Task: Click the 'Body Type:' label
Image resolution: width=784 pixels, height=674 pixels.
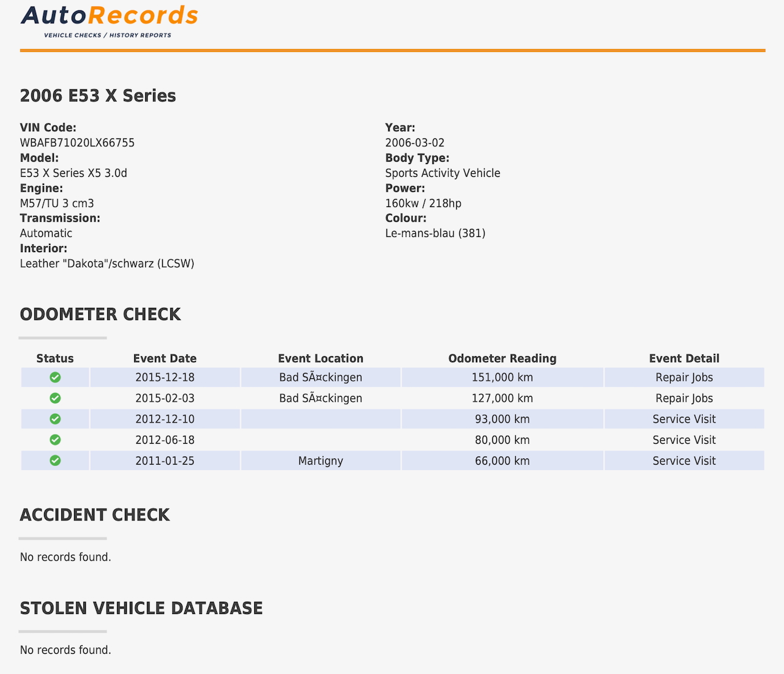Action: coord(417,158)
